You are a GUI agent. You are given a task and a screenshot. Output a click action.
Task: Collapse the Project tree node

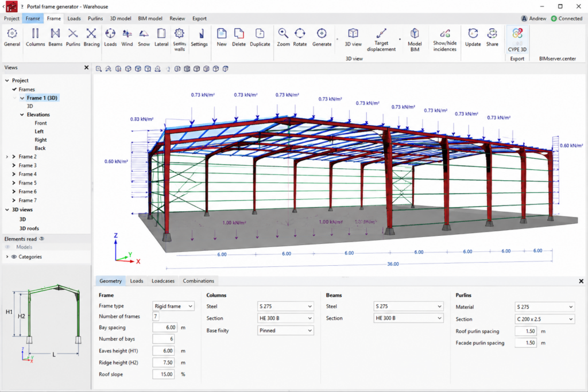tap(7, 80)
